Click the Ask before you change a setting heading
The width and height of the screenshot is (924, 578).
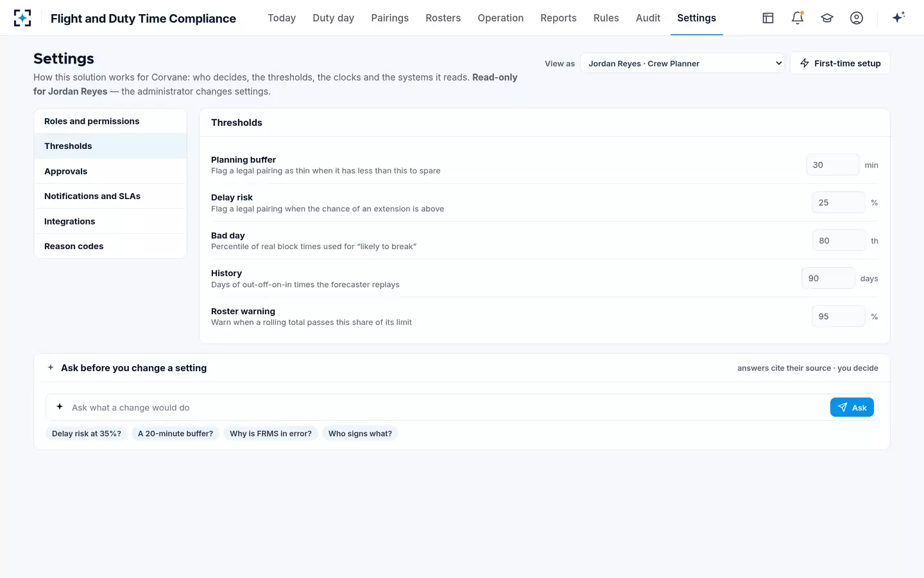pyautogui.click(x=133, y=368)
